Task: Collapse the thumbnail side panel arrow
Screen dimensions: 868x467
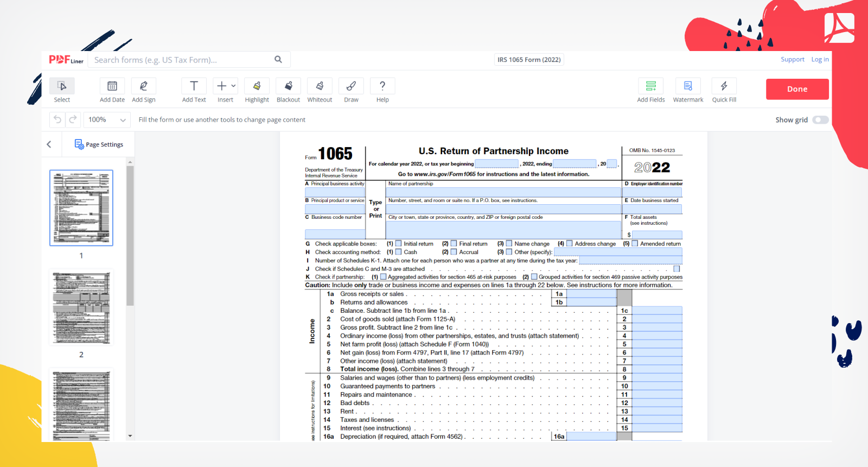Action: pyautogui.click(x=49, y=144)
